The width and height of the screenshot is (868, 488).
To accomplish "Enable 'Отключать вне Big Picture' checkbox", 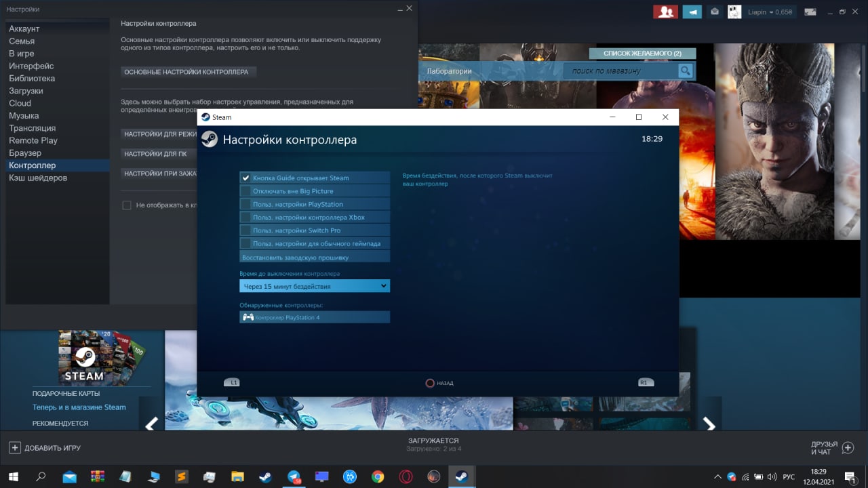I will click(x=245, y=191).
